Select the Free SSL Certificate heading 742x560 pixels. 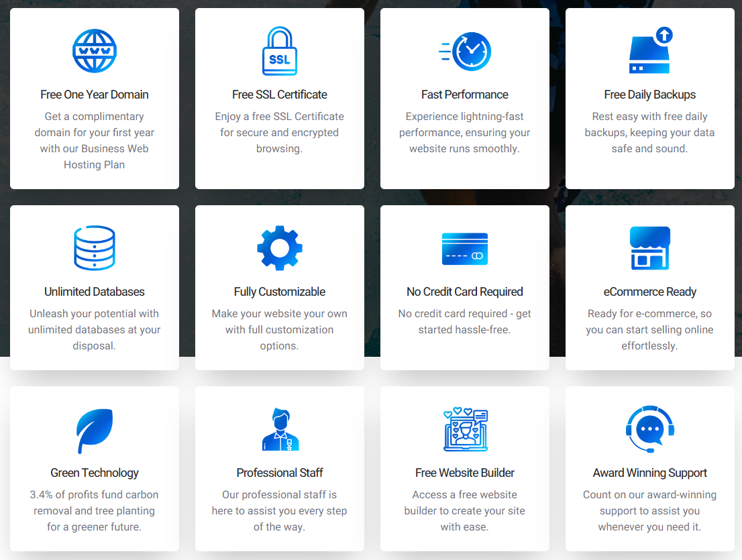tap(280, 95)
